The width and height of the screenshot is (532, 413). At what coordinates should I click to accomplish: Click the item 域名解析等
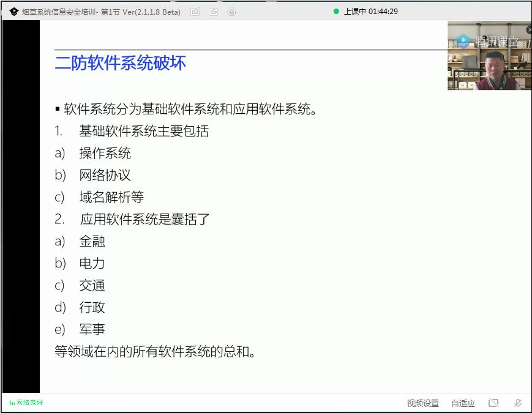pyautogui.click(x=111, y=198)
